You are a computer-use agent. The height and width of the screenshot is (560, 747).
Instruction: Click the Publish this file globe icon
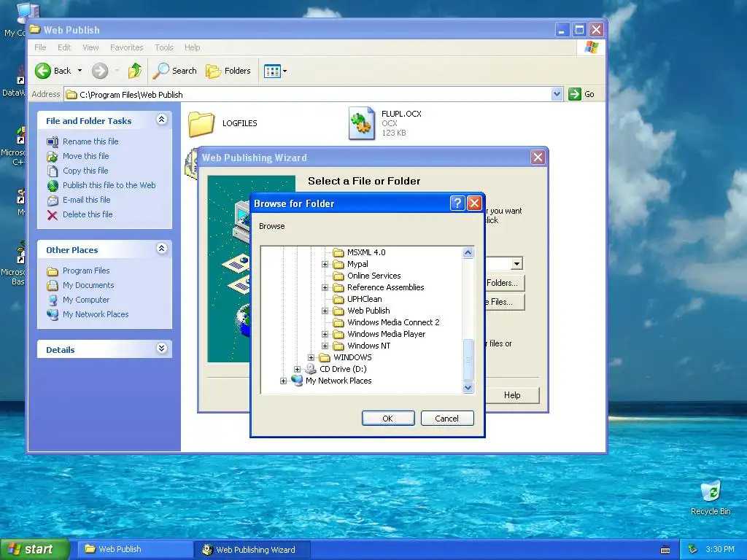coord(53,186)
